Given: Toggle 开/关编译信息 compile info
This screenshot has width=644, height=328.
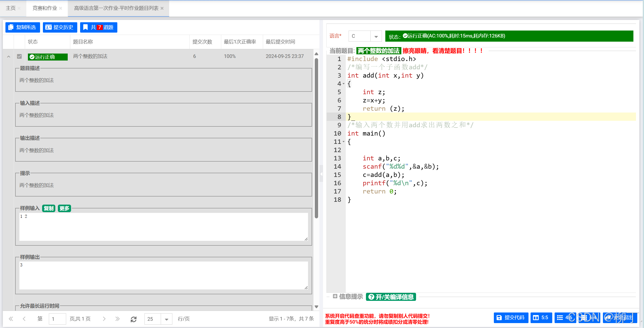Looking at the screenshot, I should pyautogui.click(x=391, y=297).
